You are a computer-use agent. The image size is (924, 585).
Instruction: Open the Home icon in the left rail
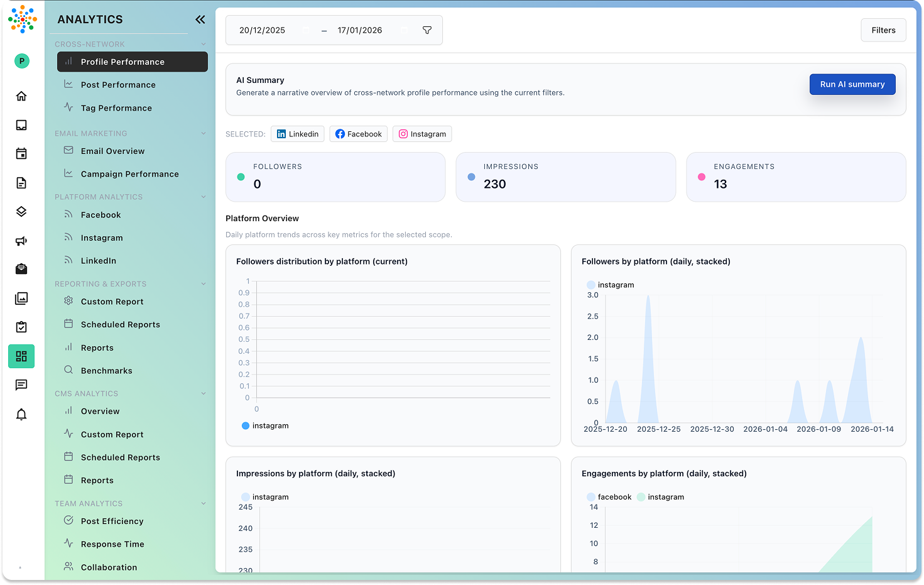click(21, 96)
